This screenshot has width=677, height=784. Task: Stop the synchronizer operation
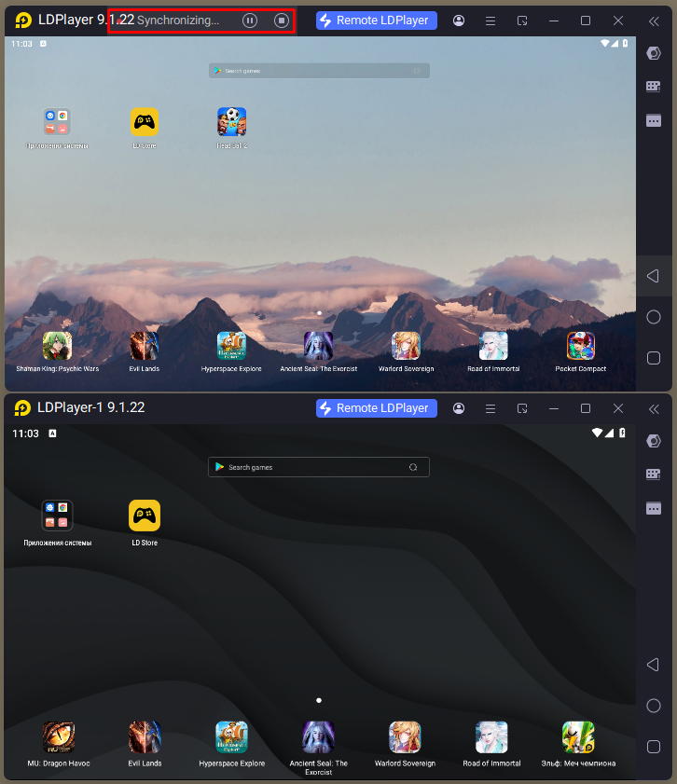point(282,21)
